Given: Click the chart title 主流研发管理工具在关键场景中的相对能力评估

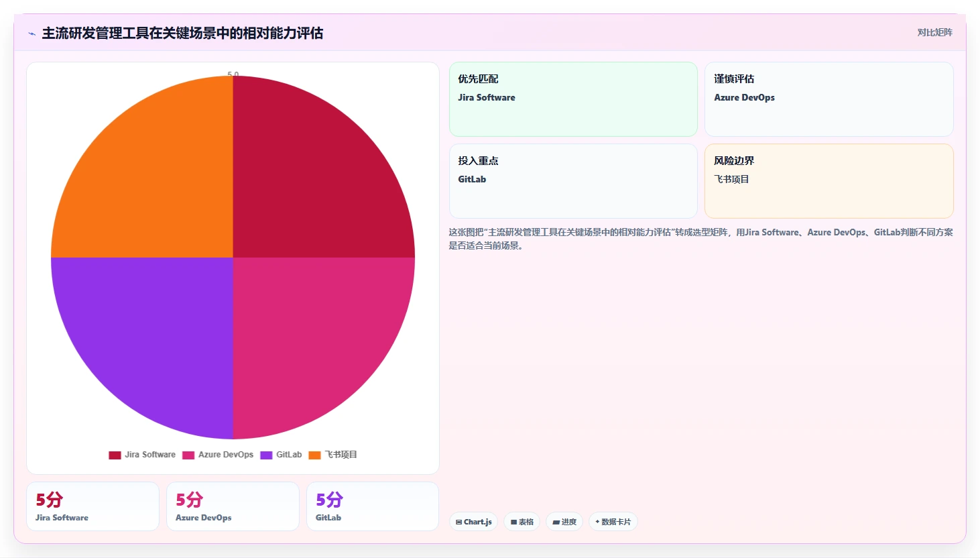Looking at the screenshot, I should pos(182,33).
